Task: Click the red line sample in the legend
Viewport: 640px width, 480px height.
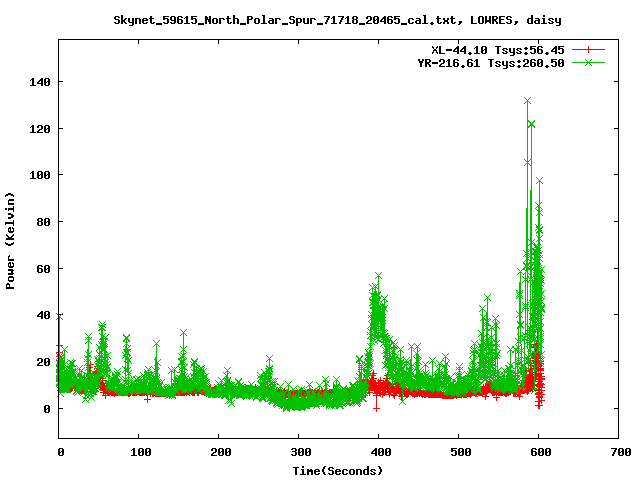Action: tap(588, 50)
